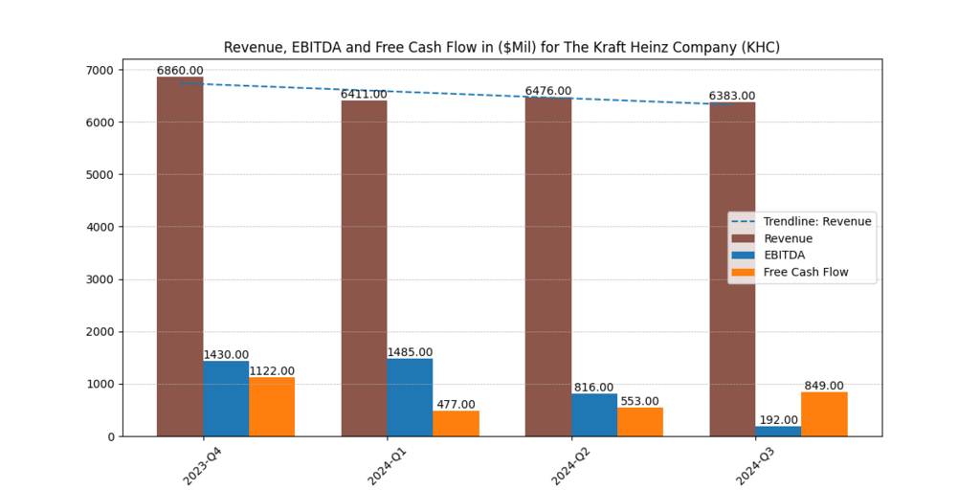Click the brown Revenue legend swatch
This screenshot has width=980, height=490.
tap(745, 238)
